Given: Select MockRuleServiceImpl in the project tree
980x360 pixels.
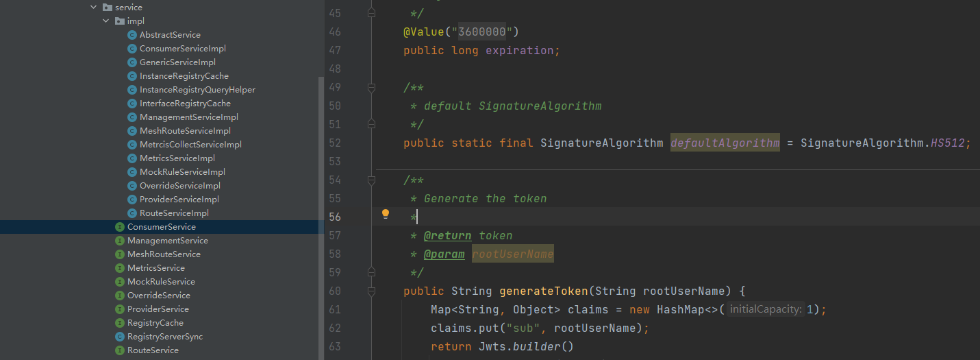Looking at the screenshot, I should [182, 172].
